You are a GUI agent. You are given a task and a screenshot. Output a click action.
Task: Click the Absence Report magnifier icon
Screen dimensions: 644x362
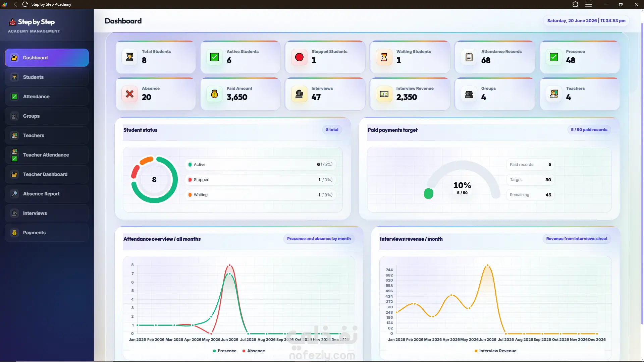click(14, 194)
